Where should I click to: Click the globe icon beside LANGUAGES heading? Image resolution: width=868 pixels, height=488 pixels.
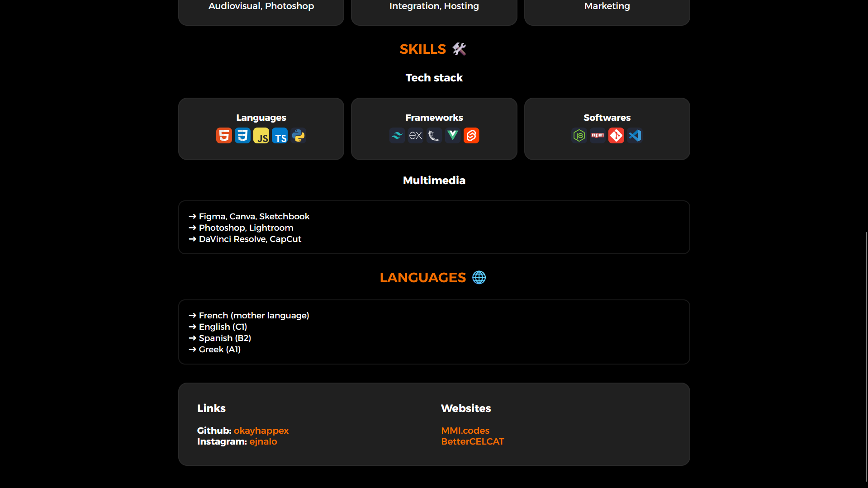479,277
